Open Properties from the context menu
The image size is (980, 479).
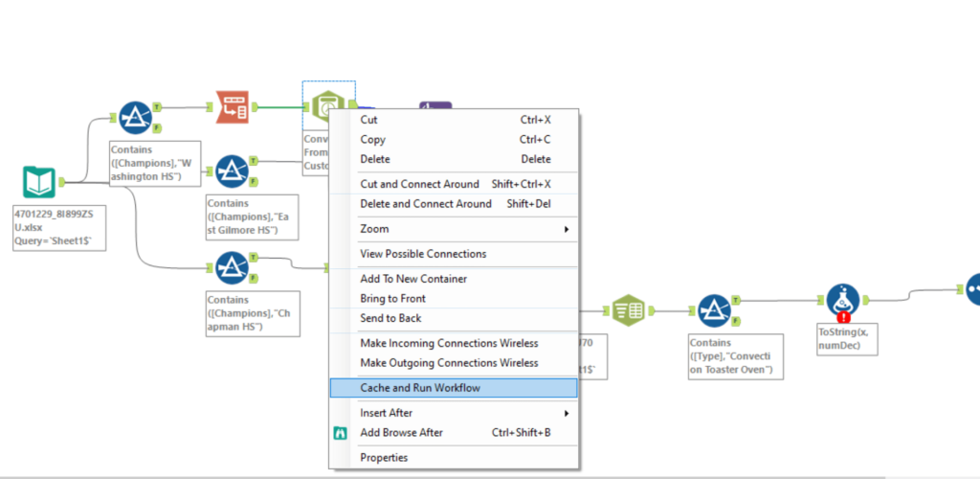(384, 458)
